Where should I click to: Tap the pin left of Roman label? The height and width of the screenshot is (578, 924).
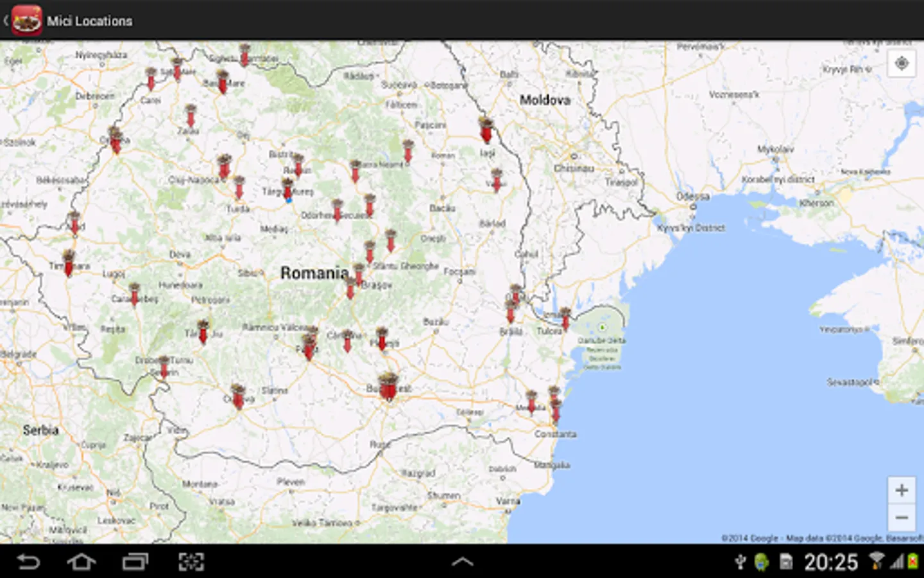click(408, 152)
